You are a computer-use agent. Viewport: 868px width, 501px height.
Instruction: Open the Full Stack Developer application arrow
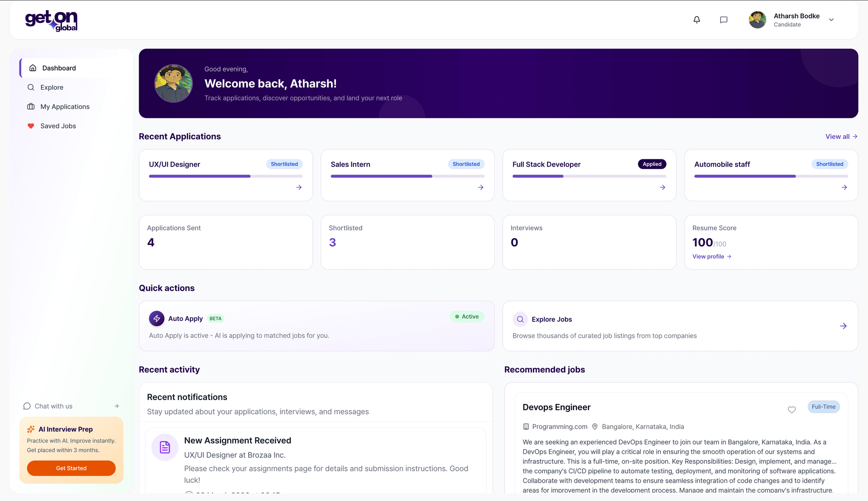pyautogui.click(x=663, y=187)
